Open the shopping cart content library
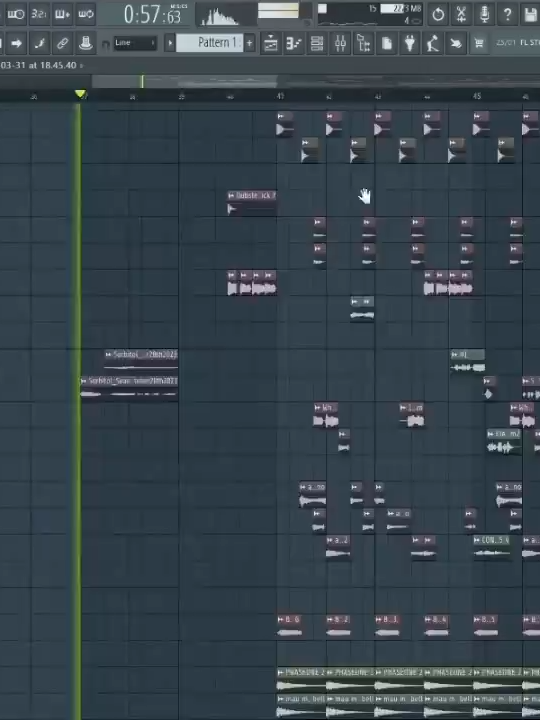 479,43
